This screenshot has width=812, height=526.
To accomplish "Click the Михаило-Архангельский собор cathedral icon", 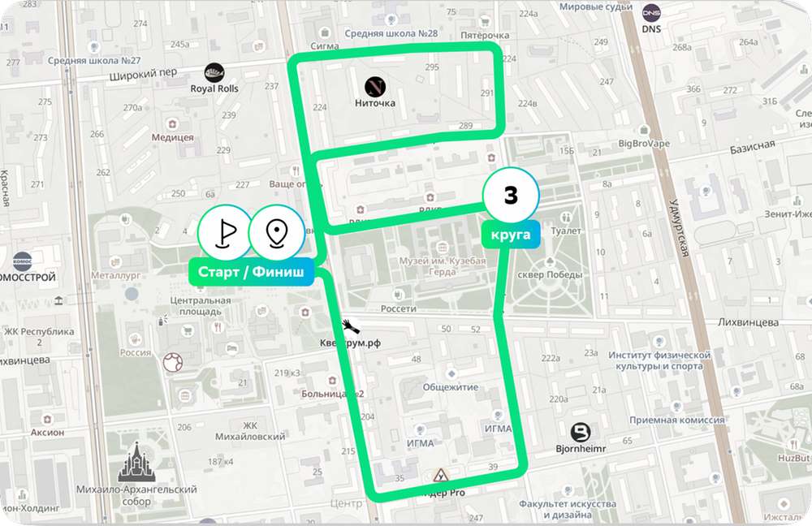I will tap(136, 461).
